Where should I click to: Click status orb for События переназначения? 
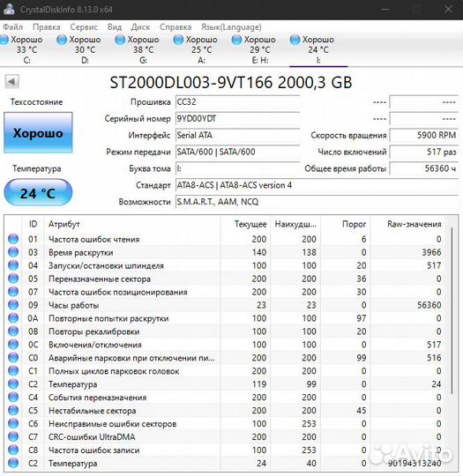(13, 397)
